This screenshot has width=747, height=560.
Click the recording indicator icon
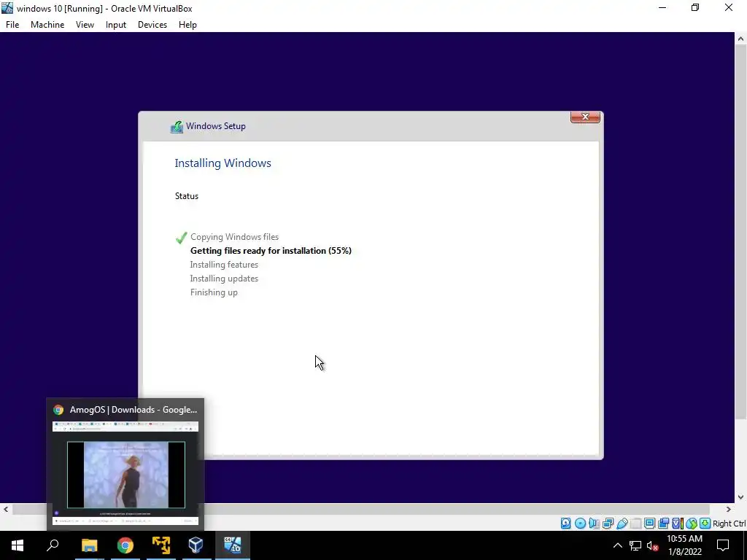click(663, 524)
